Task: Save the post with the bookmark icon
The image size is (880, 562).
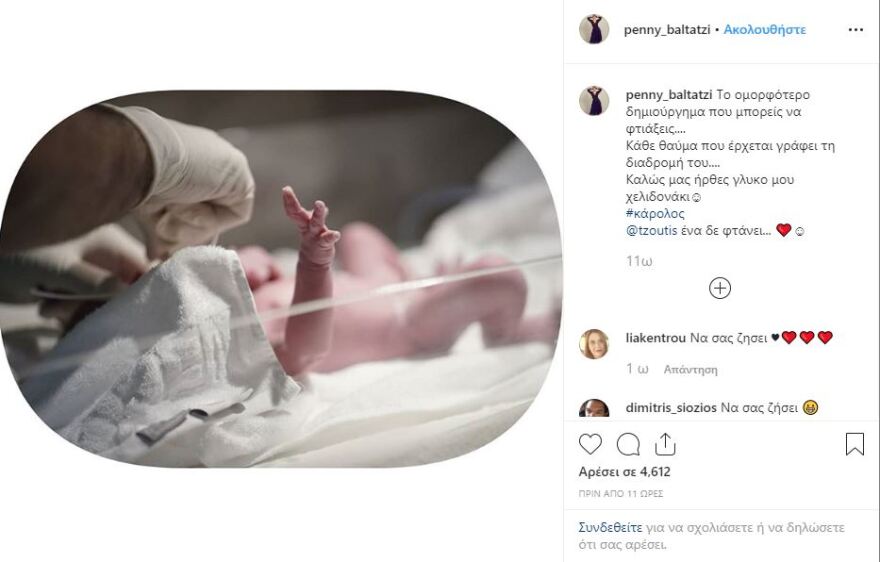Action: pyautogui.click(x=855, y=444)
